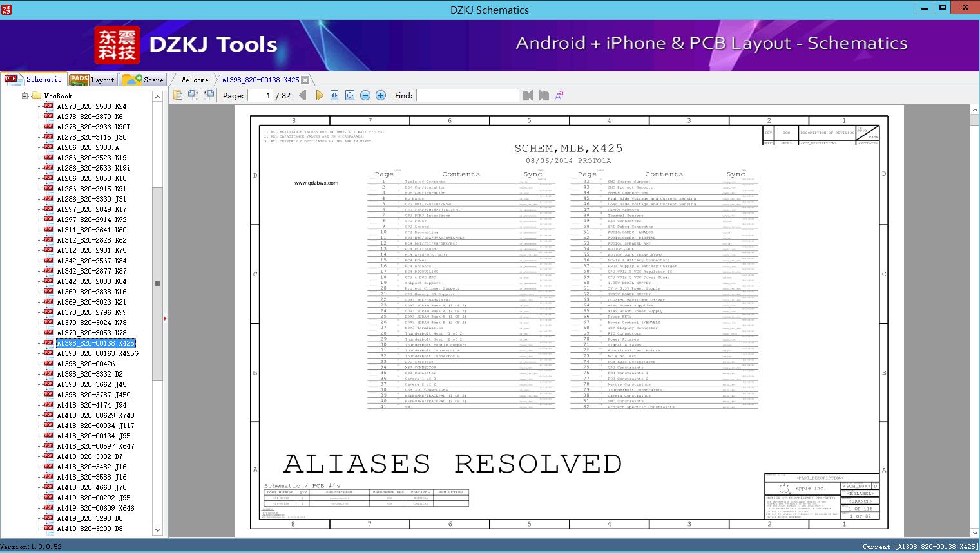Select A1312_820-2828 K62 entry
980x553 pixels.
tap(91, 240)
